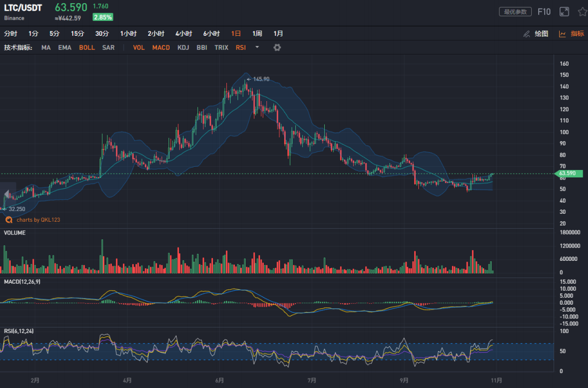Click the 32.250 low price label
This screenshot has width=588, height=388.
(x=17, y=209)
